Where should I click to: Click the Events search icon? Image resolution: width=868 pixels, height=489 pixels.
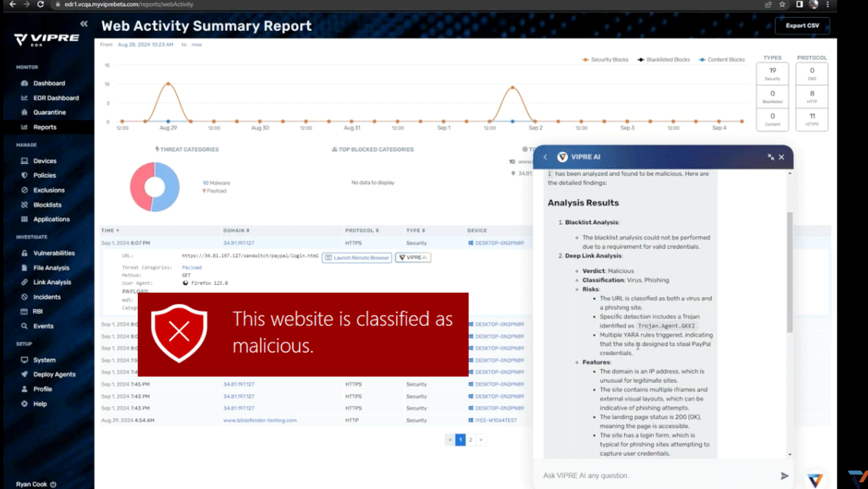25,327
